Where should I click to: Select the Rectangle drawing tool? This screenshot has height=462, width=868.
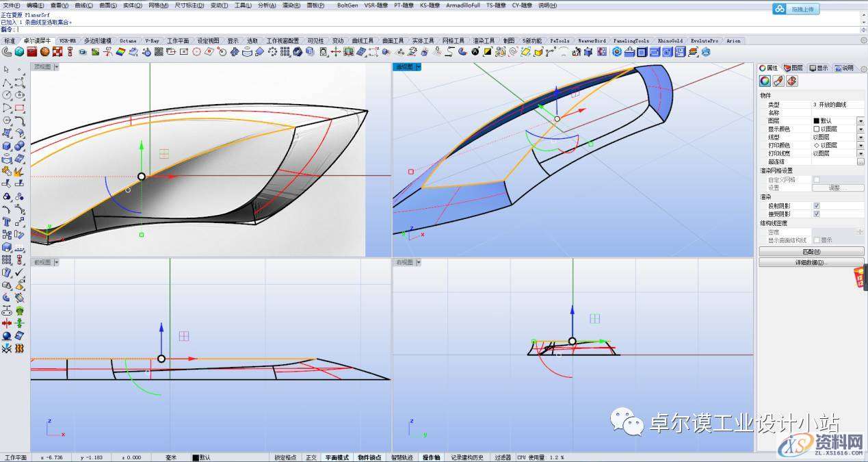click(19, 108)
